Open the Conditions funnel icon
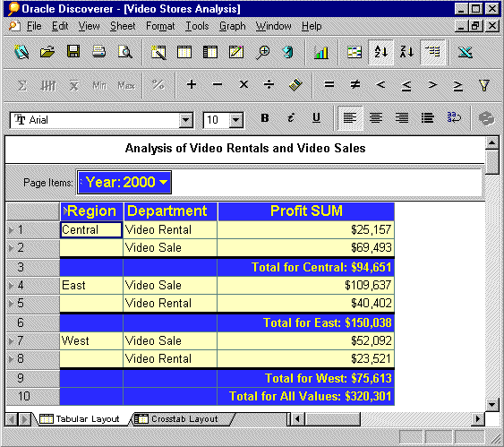Image resolution: width=504 pixels, height=447 pixels. [x=484, y=85]
